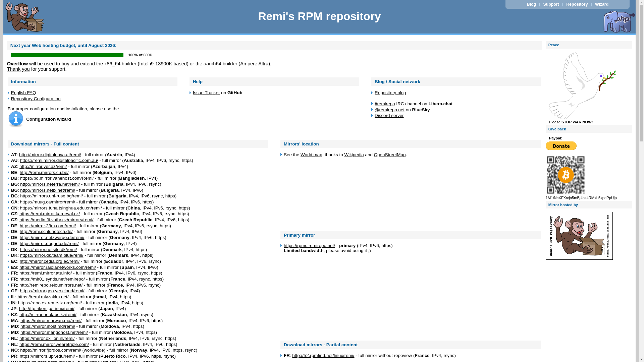
Task: Open the Israel mivzakim mirror link
Action: 43,297
